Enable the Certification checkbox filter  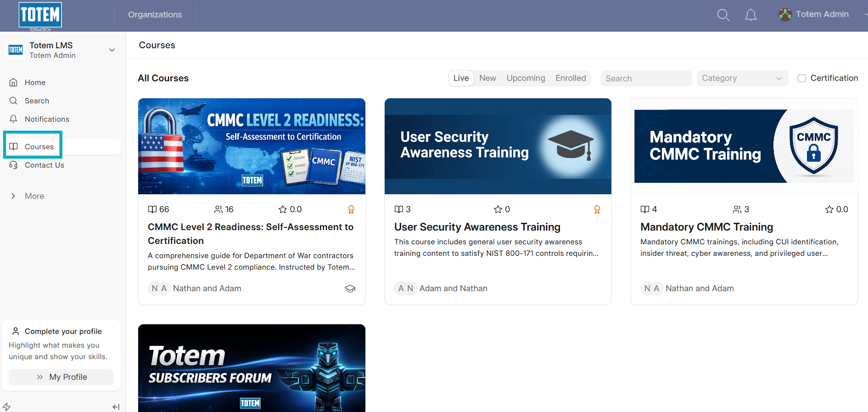point(802,79)
